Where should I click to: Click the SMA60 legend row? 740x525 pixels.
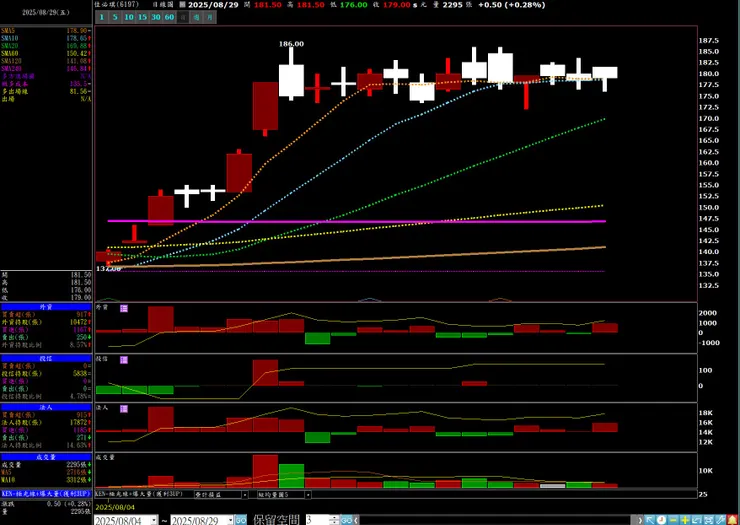point(46,53)
